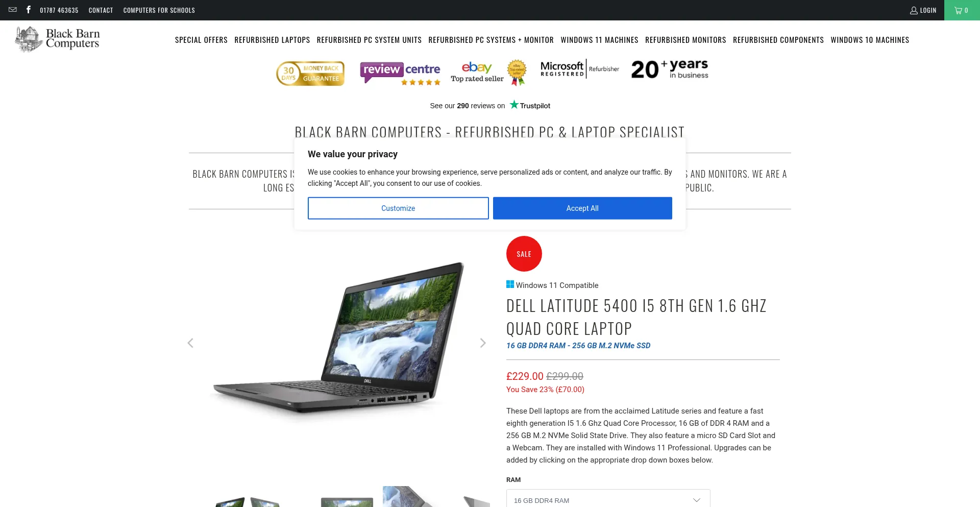Click the Login user icon
Image resolution: width=980 pixels, height=507 pixels.
pyautogui.click(x=914, y=10)
